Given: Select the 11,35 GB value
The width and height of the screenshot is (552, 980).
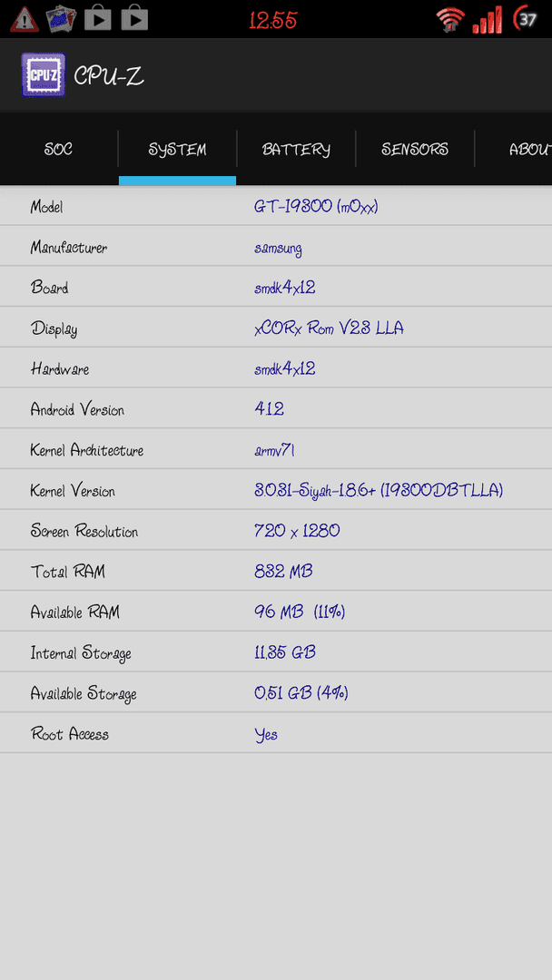Looking at the screenshot, I should [284, 652].
